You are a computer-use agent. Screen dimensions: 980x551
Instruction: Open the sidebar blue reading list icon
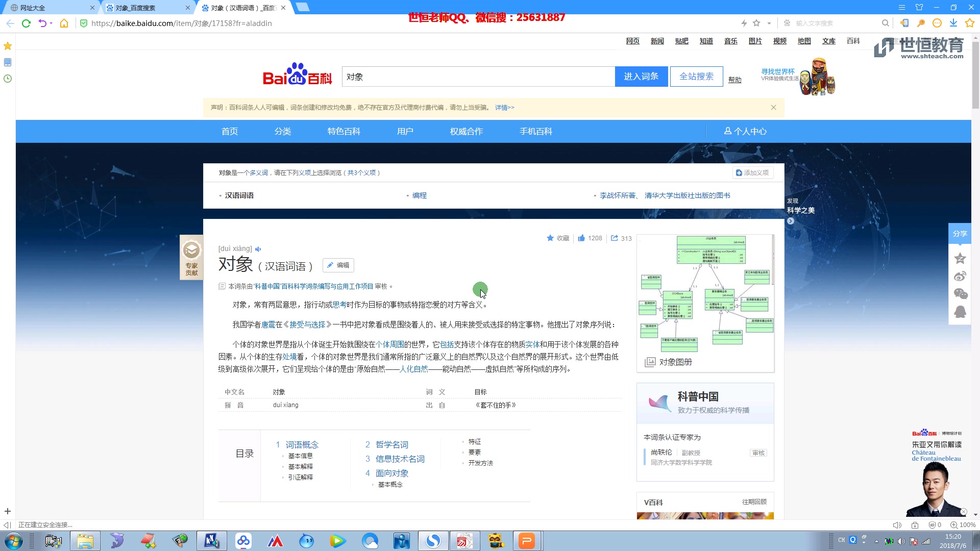8,62
